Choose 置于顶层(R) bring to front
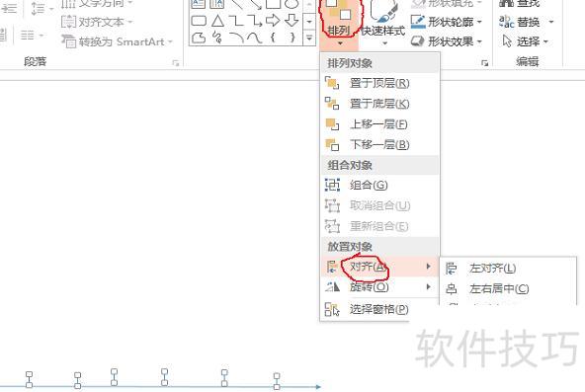This screenshot has height=392, width=585. [379, 83]
